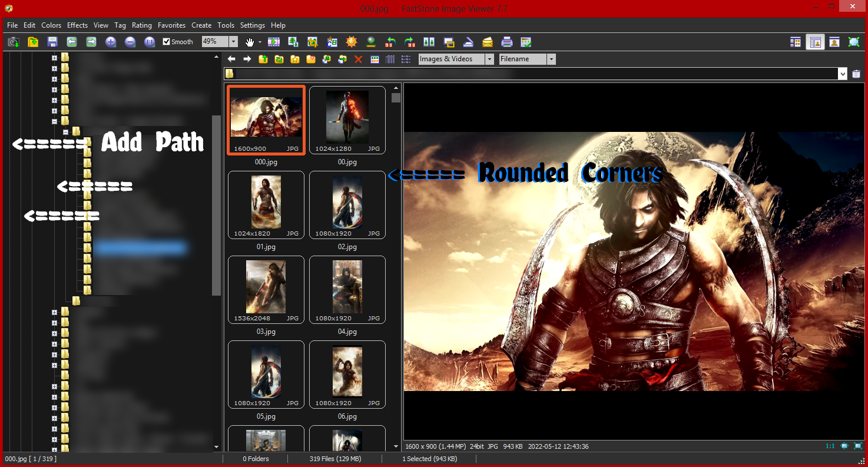Rotate the image right 90 degrees
868x467 pixels.
(x=409, y=42)
